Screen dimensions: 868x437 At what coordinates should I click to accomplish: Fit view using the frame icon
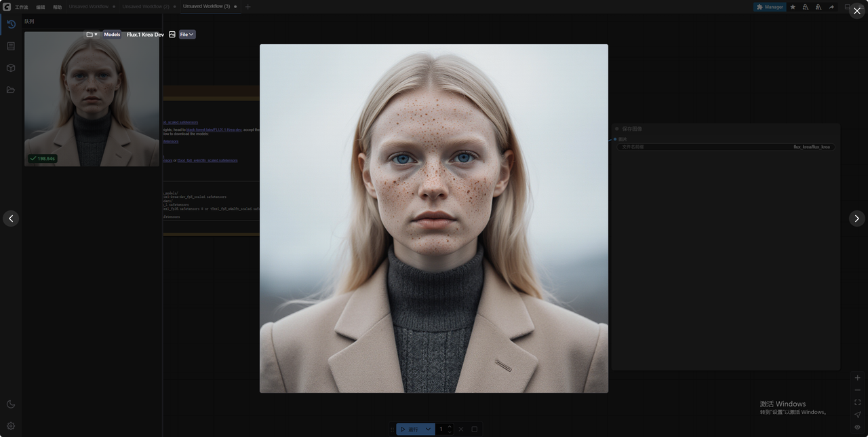[x=857, y=402]
